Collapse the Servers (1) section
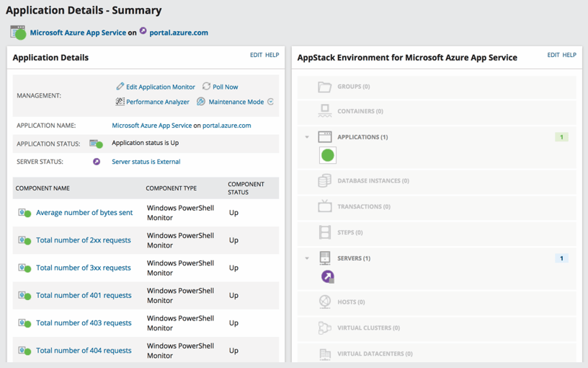Viewport: 588px width, 368px height. (x=307, y=258)
